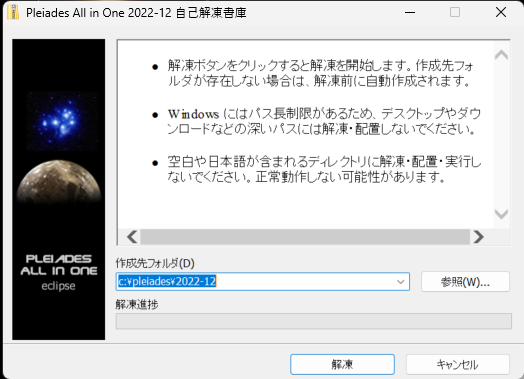Minimize the Pleiades extractor window
This screenshot has width=524, height=379.
[x=410, y=12]
